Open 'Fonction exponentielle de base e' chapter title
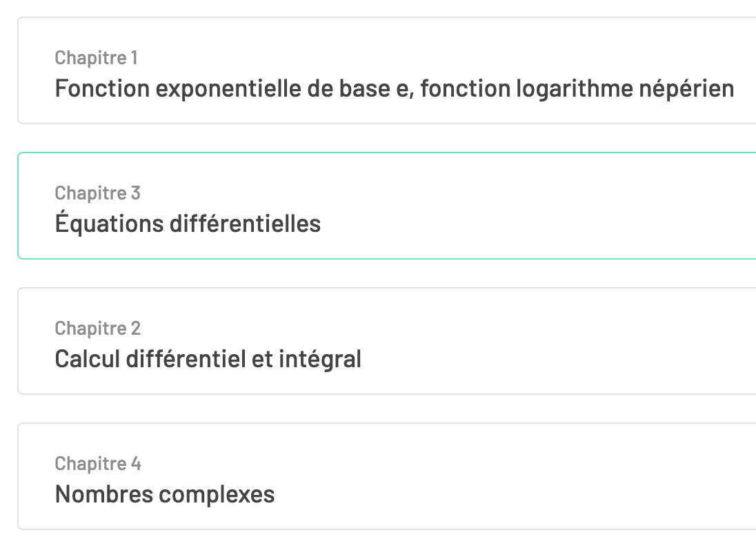Image resolution: width=756 pixels, height=537 pixels. 235,89
